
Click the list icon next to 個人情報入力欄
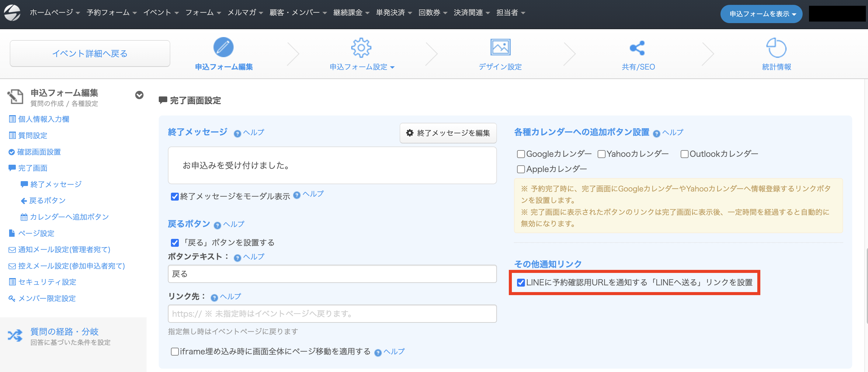tap(12, 119)
